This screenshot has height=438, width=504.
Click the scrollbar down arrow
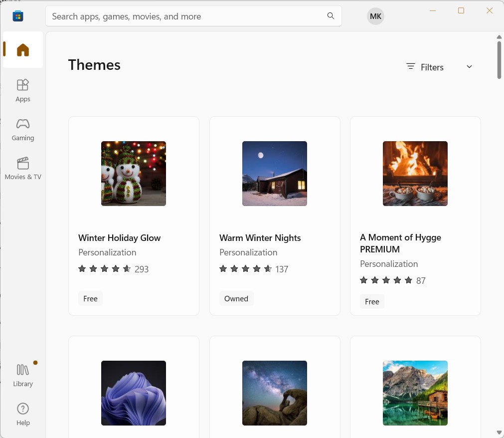pyautogui.click(x=499, y=432)
